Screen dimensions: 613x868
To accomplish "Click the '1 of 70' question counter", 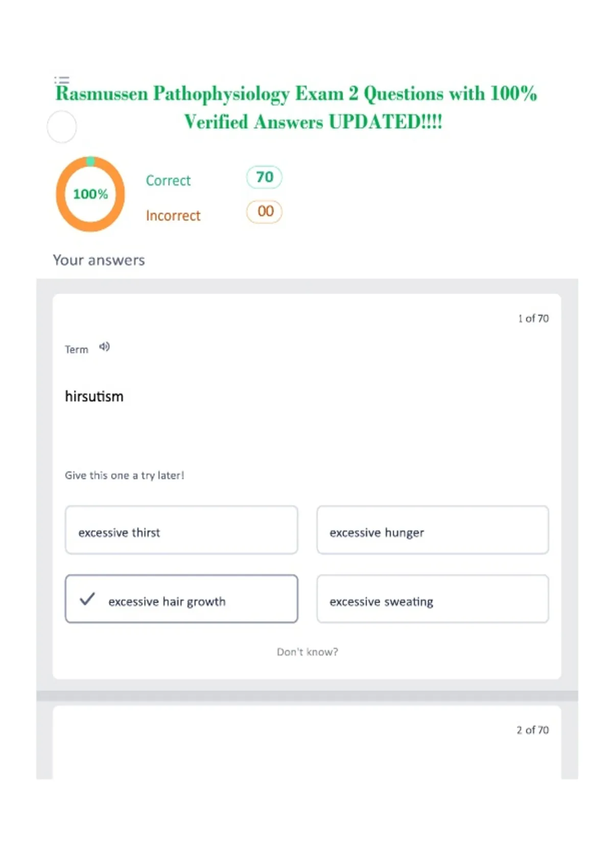I will point(533,319).
